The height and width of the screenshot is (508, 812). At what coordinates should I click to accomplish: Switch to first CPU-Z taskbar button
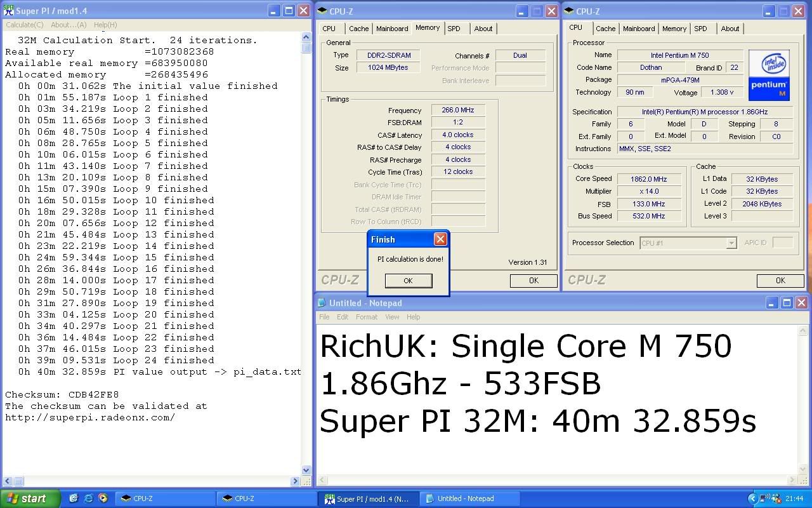pyautogui.click(x=164, y=498)
